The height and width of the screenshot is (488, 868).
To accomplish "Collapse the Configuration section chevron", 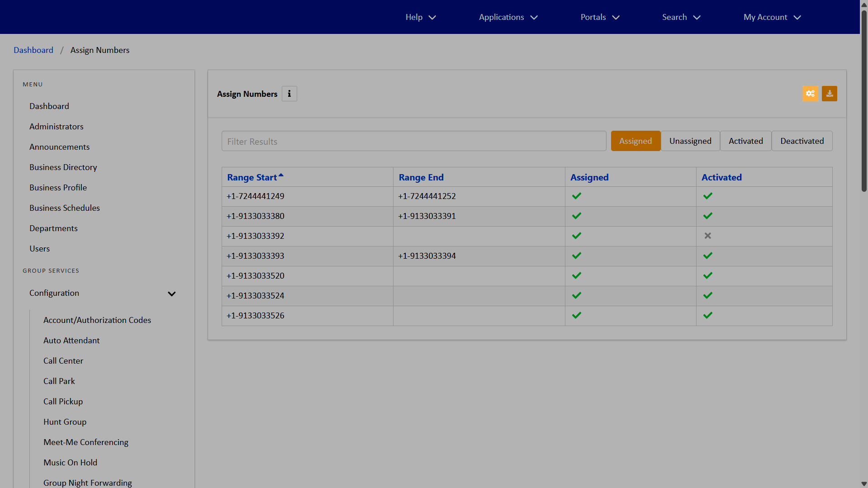I will pyautogui.click(x=171, y=294).
